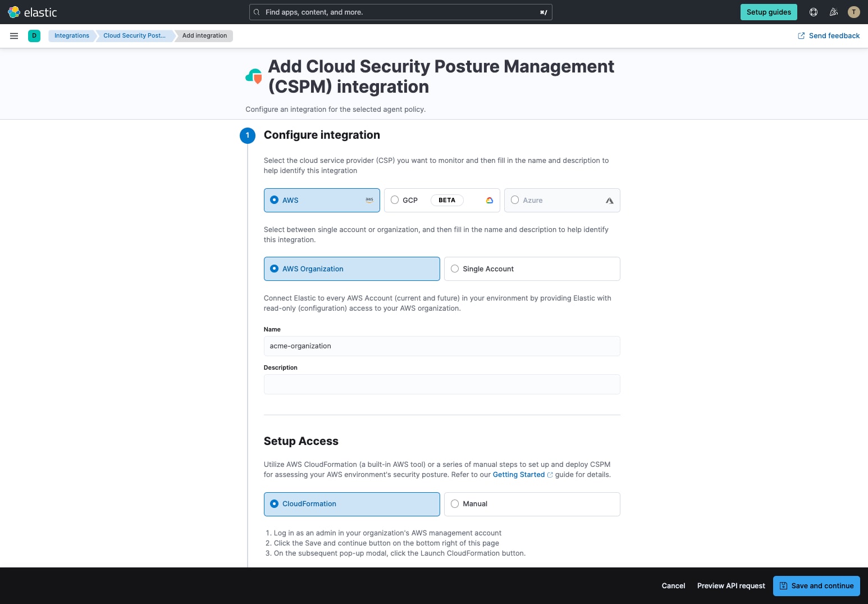Click the external link icon beside Getting Started
Image resolution: width=868 pixels, height=604 pixels.
550,475
